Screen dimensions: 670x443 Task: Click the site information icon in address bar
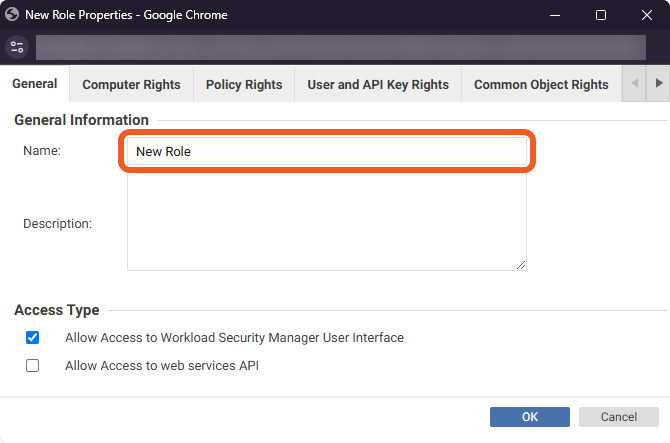tap(17, 48)
